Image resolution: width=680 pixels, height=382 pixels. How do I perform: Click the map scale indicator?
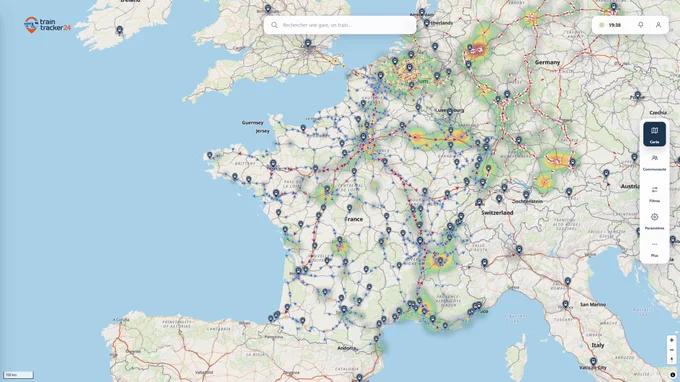point(18,375)
